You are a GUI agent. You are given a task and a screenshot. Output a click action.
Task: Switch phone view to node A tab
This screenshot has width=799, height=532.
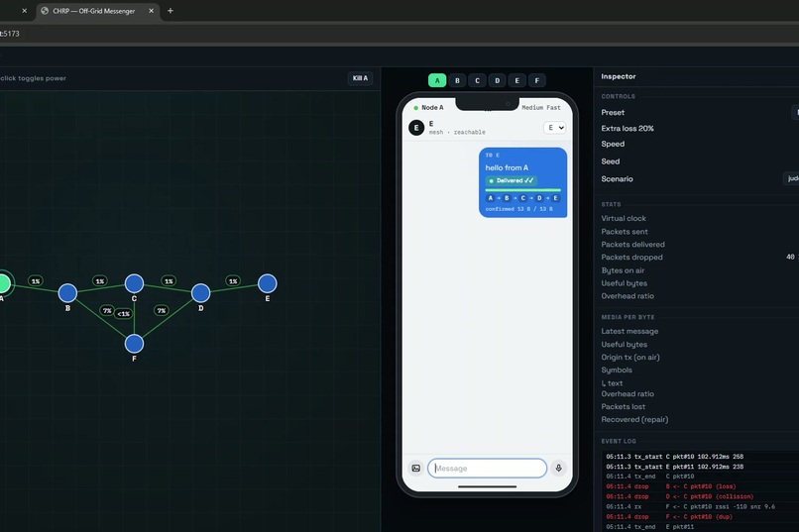tap(437, 80)
